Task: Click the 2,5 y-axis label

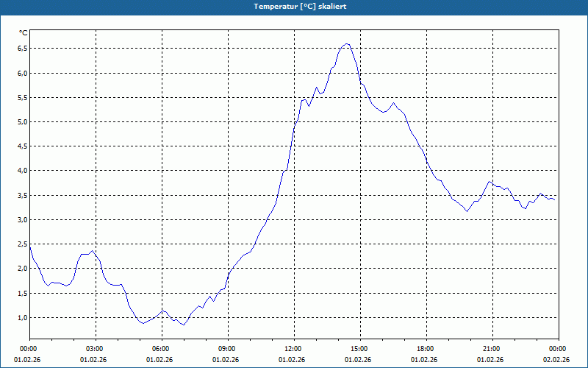Action: click(x=23, y=244)
